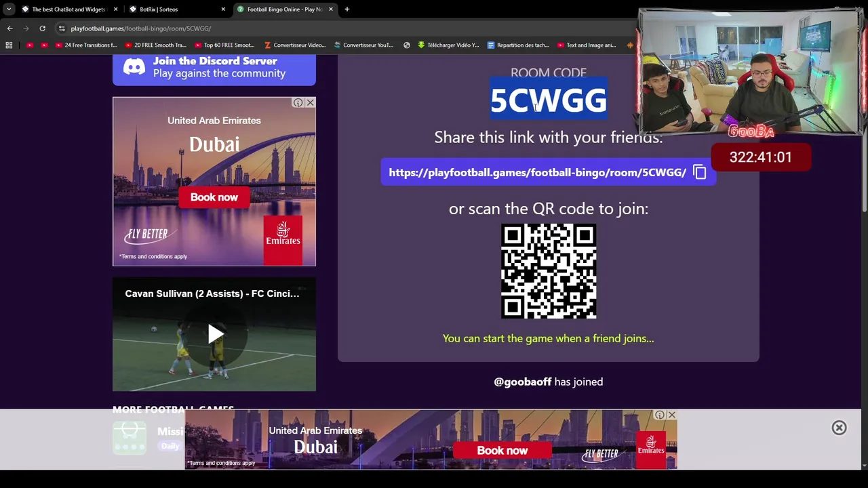Click the 322:41:01 timer overlay

[x=760, y=157]
